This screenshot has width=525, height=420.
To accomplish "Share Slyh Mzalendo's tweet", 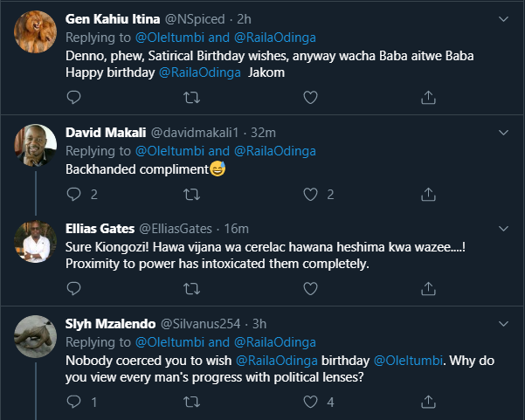I will [428, 403].
